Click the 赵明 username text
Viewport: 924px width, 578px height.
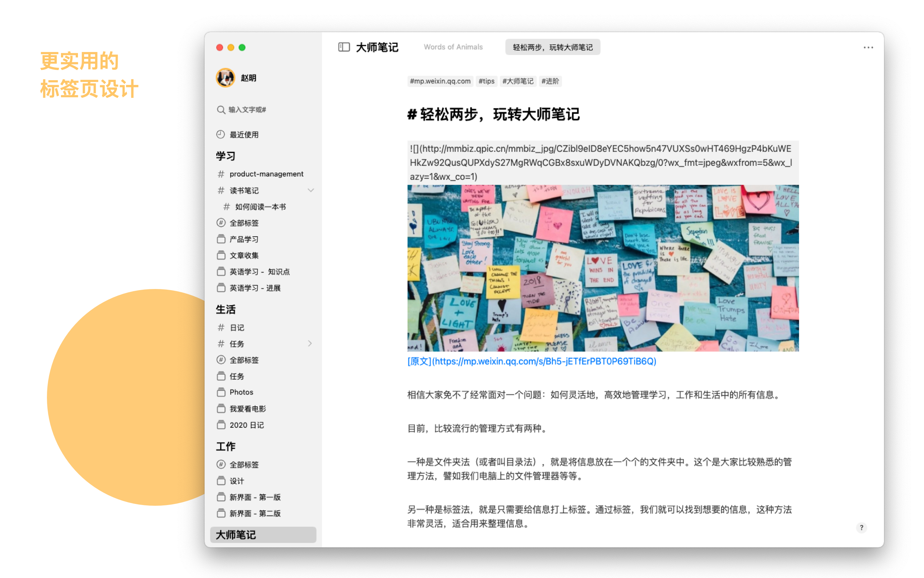tap(248, 78)
